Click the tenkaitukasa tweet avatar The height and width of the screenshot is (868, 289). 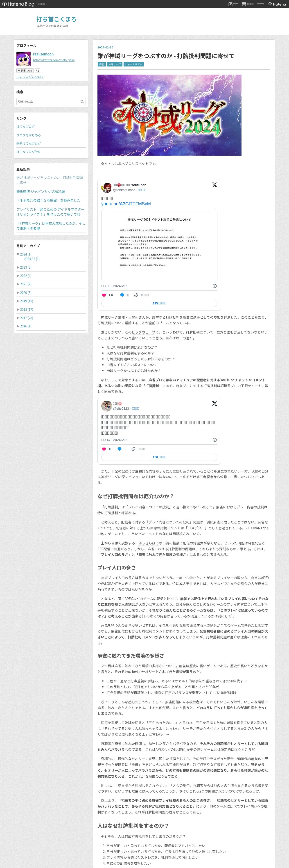[x=107, y=187]
